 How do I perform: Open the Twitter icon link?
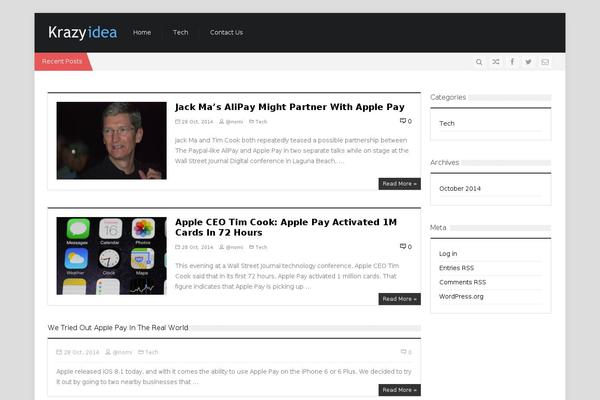tap(528, 62)
